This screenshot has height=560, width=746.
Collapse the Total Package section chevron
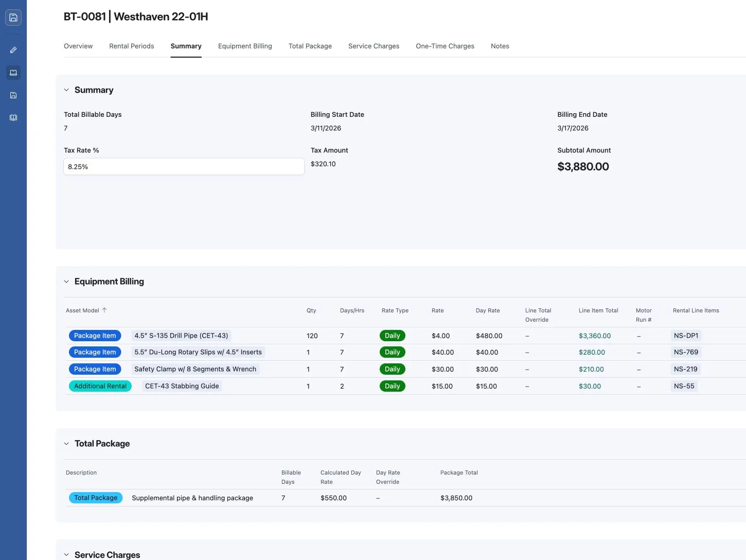point(66,444)
